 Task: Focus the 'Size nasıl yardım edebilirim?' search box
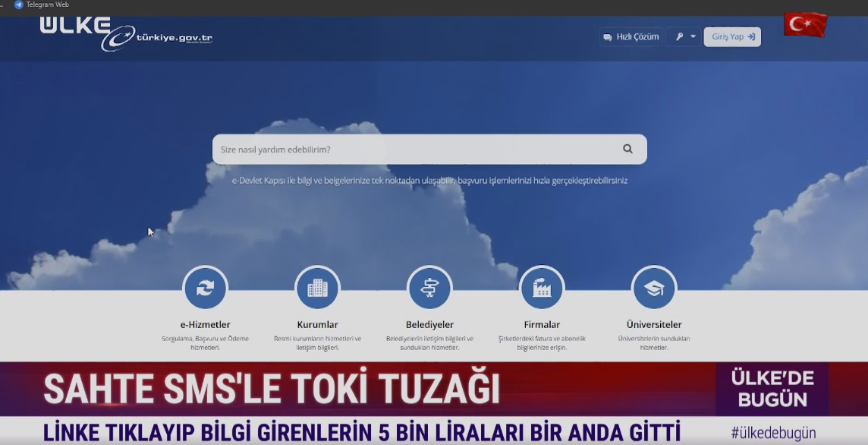tap(414, 150)
